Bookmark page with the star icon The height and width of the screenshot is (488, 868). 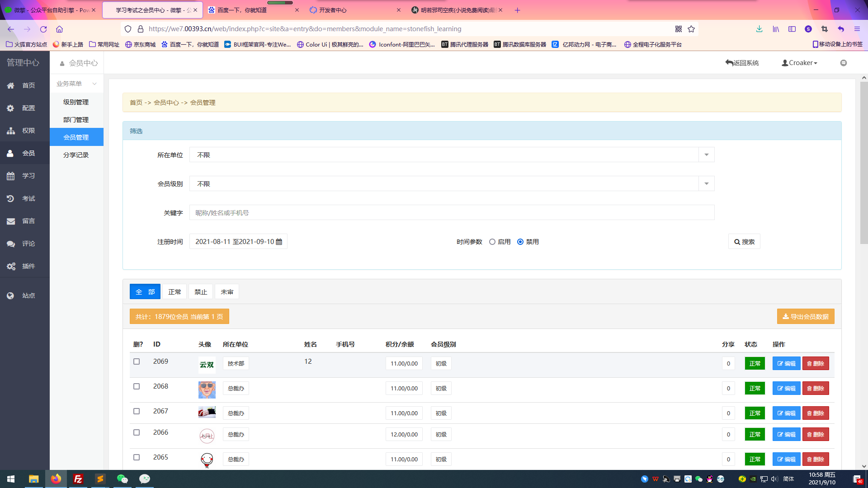click(x=691, y=29)
